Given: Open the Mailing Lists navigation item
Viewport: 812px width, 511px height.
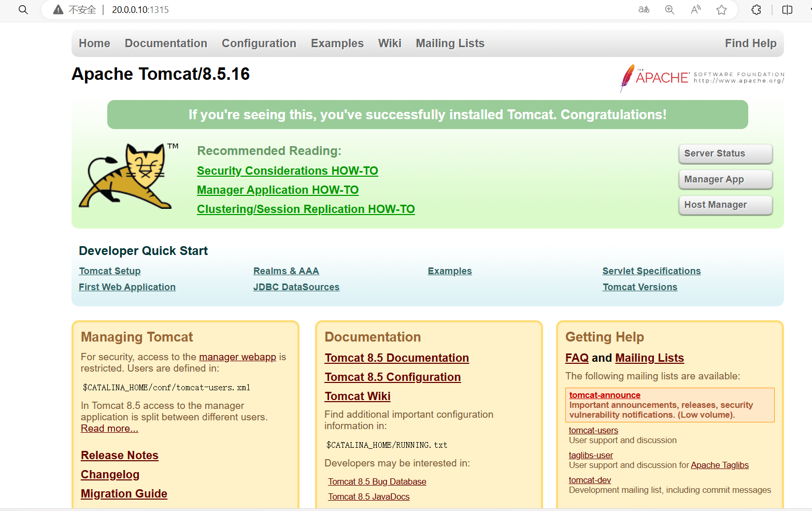Looking at the screenshot, I should click(450, 44).
